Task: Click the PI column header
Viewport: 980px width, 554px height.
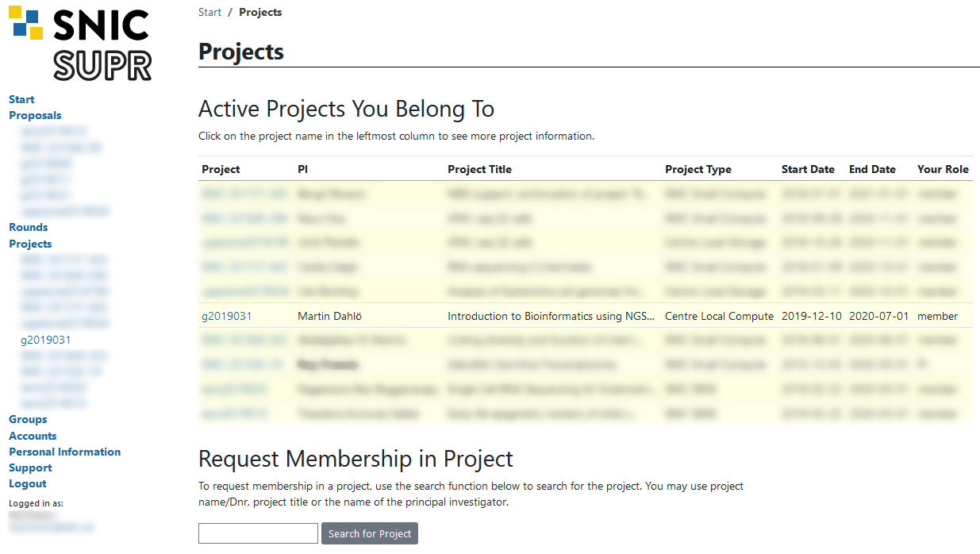Action: [302, 169]
